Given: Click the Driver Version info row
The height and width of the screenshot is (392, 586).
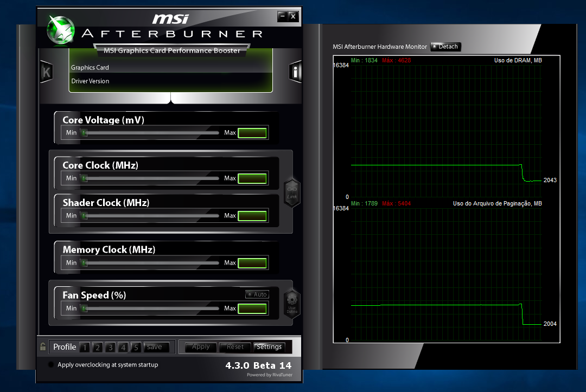Looking at the screenshot, I should click(x=170, y=81).
